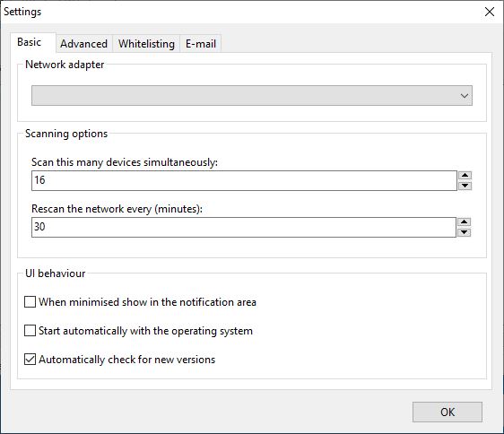This screenshot has width=504, height=434.
Task: Click the rescan minutes field showing 30
Action: point(244,227)
